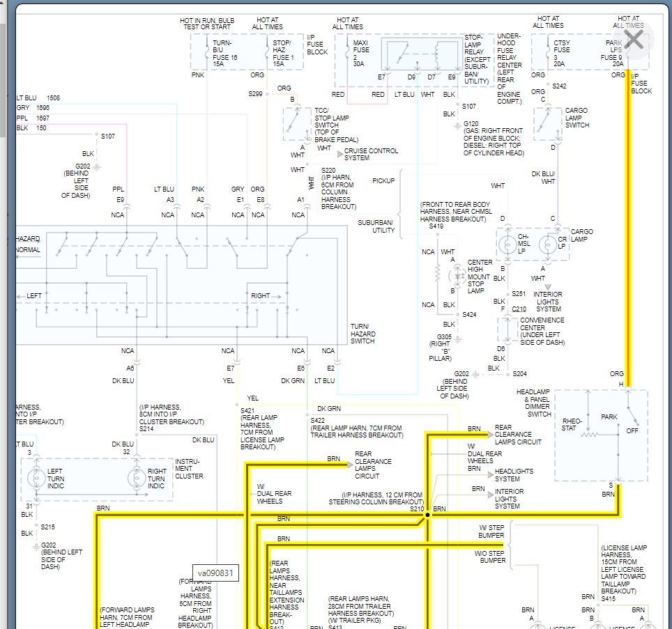Click the Left Turn Indic lamp symbol

(x=36, y=479)
